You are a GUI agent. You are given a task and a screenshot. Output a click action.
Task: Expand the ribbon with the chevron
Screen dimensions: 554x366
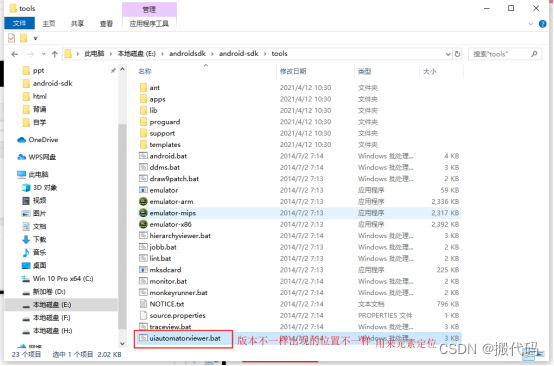pyautogui.click(x=530, y=24)
